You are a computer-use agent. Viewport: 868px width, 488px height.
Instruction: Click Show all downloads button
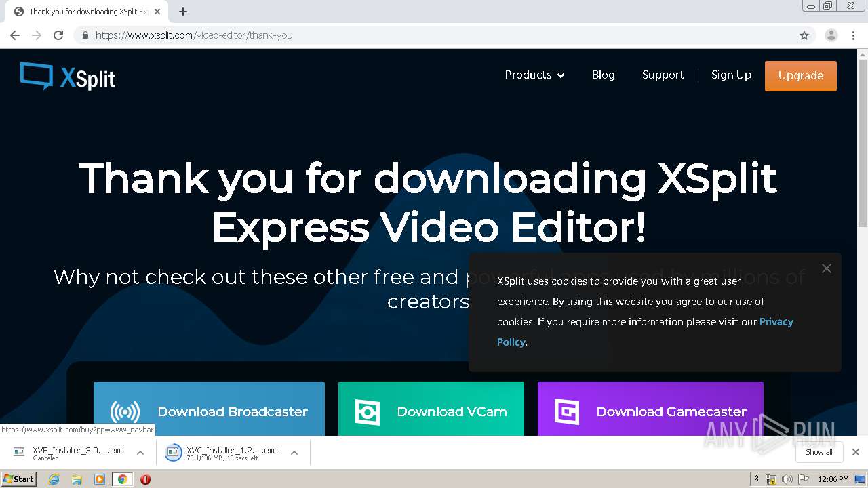tap(818, 452)
